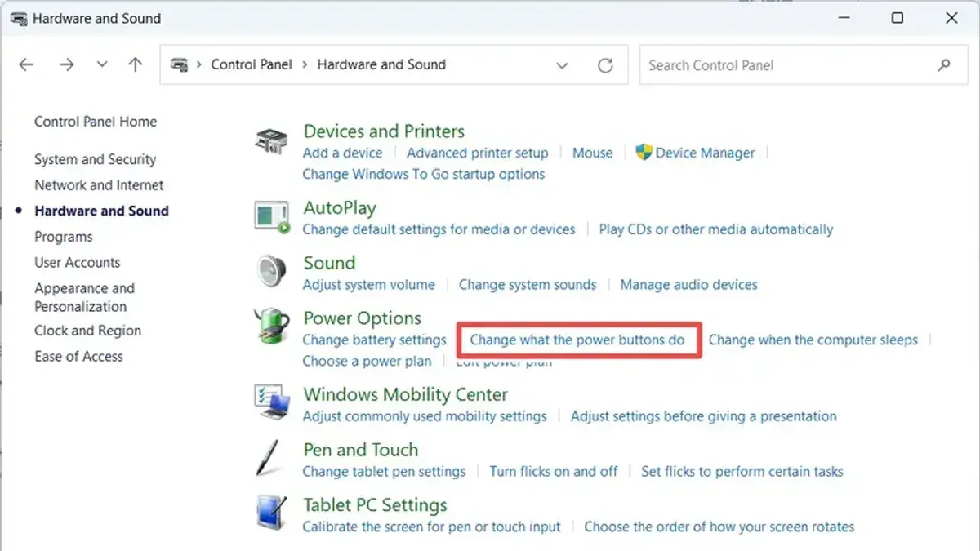Click Change system sounds
This screenshot has height=551, width=980.
tap(528, 285)
